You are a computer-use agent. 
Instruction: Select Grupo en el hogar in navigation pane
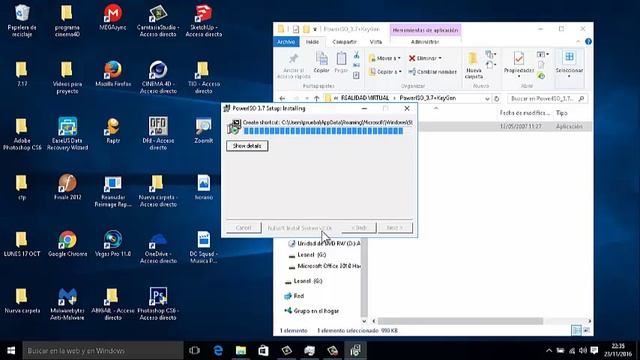click(x=312, y=311)
